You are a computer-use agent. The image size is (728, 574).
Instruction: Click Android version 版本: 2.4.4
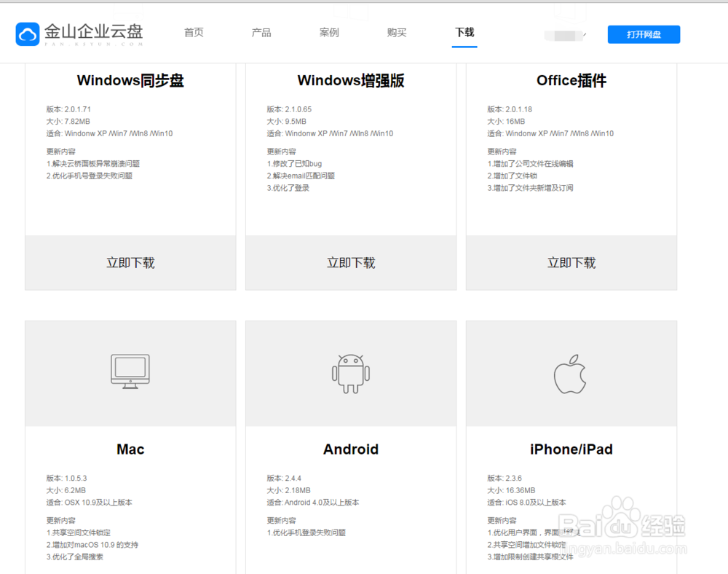click(284, 478)
